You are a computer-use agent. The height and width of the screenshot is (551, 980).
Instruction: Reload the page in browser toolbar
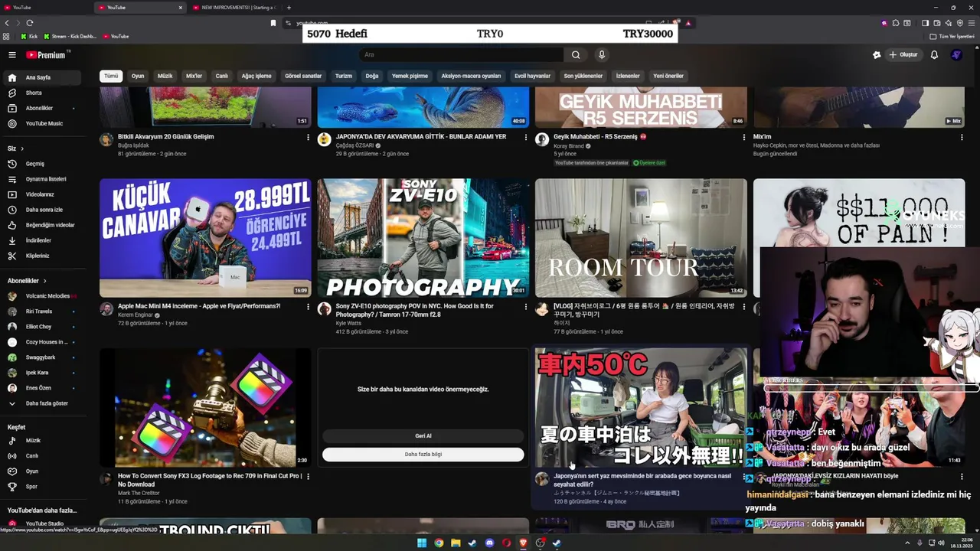(30, 23)
